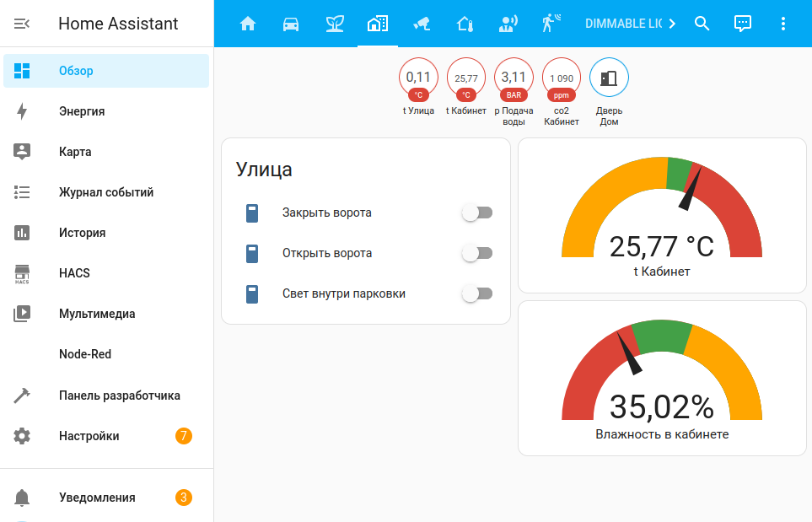Screen dimensions: 812x522
Task: Enable Свет внутри парковки switch
Action: (476, 293)
